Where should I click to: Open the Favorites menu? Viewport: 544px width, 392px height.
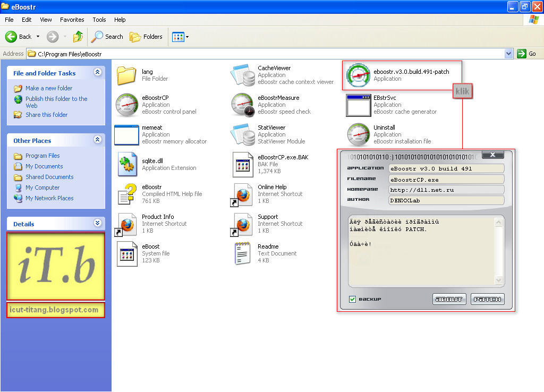click(72, 20)
